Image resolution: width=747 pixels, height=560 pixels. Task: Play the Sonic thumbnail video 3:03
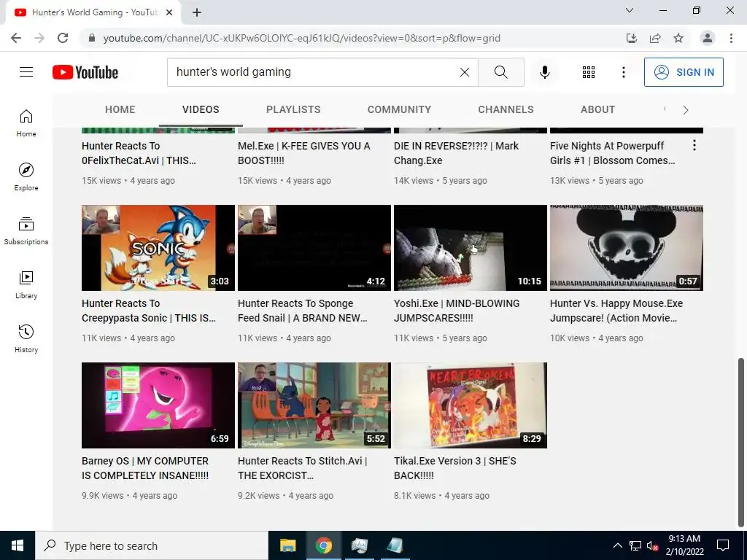click(x=158, y=248)
